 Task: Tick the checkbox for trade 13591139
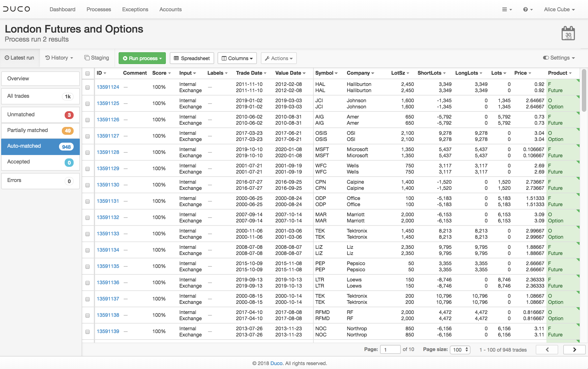point(87,332)
